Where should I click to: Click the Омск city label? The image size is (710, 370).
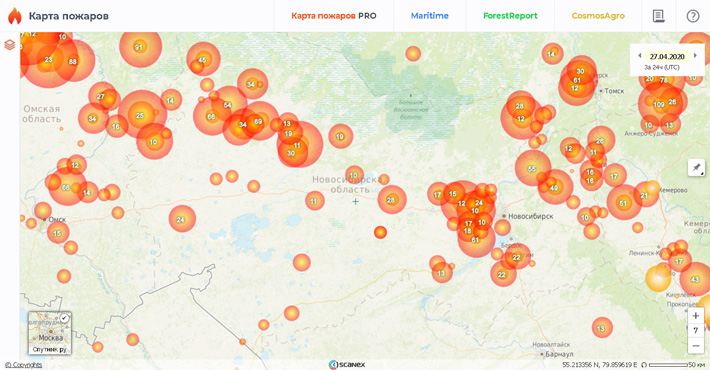coord(57,219)
